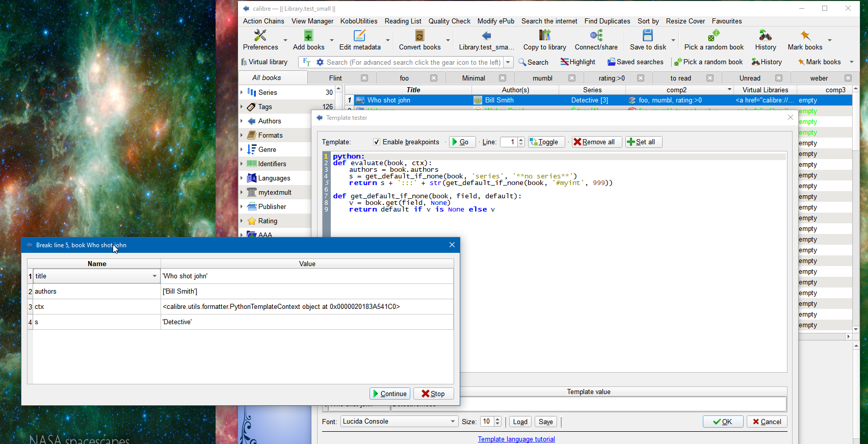The height and width of the screenshot is (444, 868).
Task: Open the Font combo box
Action: pos(399,422)
